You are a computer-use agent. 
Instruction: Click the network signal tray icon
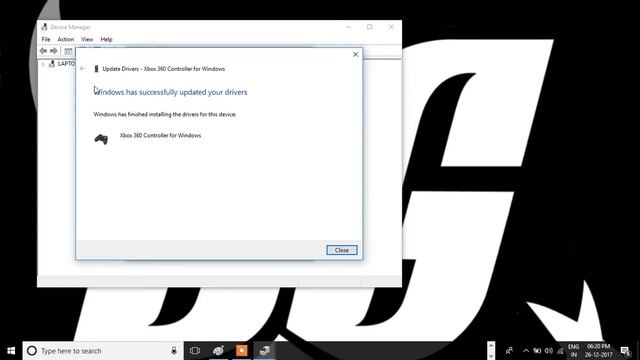pyautogui.click(x=560, y=351)
